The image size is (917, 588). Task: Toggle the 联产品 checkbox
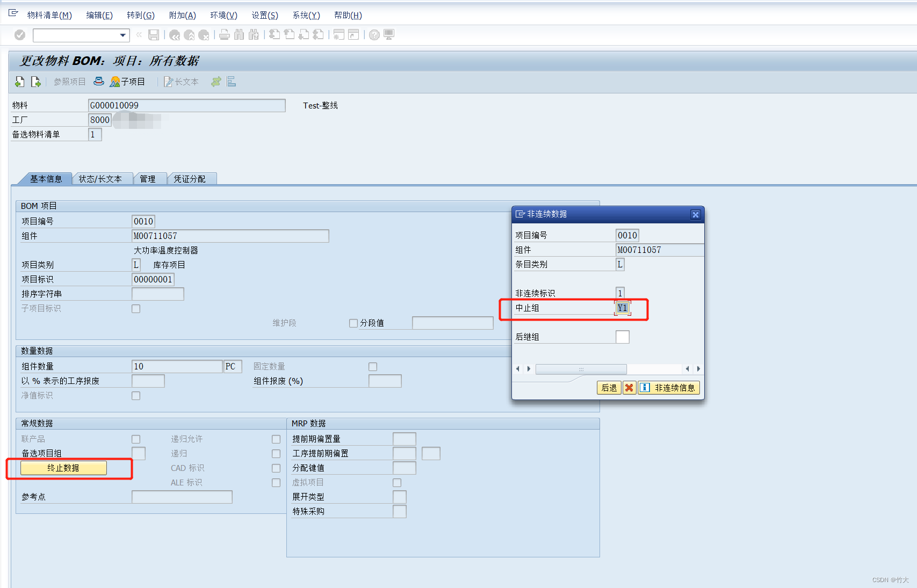point(136,439)
